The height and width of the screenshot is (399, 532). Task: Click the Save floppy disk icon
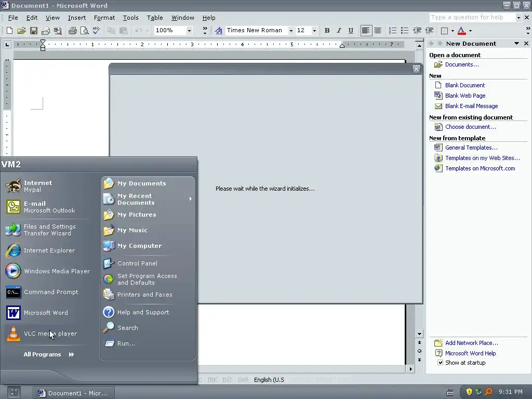[34, 31]
